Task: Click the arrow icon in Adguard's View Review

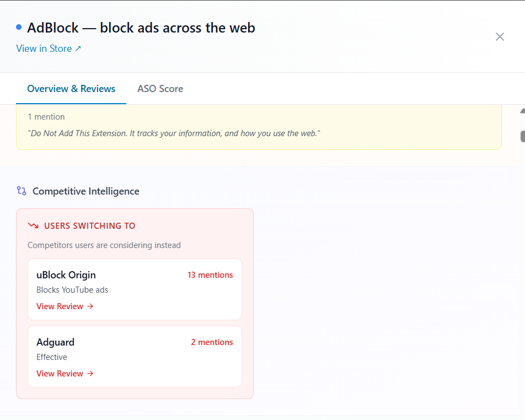Action: click(90, 374)
